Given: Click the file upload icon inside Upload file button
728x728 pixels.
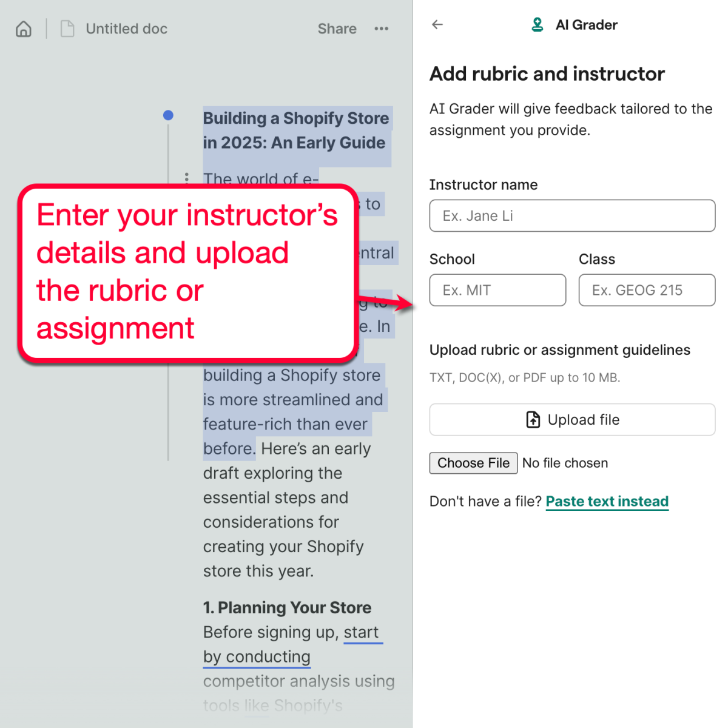Looking at the screenshot, I should (x=532, y=419).
